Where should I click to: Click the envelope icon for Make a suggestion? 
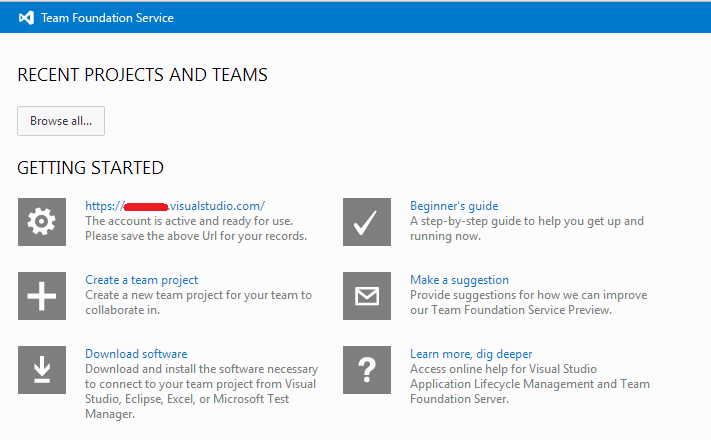click(x=367, y=296)
